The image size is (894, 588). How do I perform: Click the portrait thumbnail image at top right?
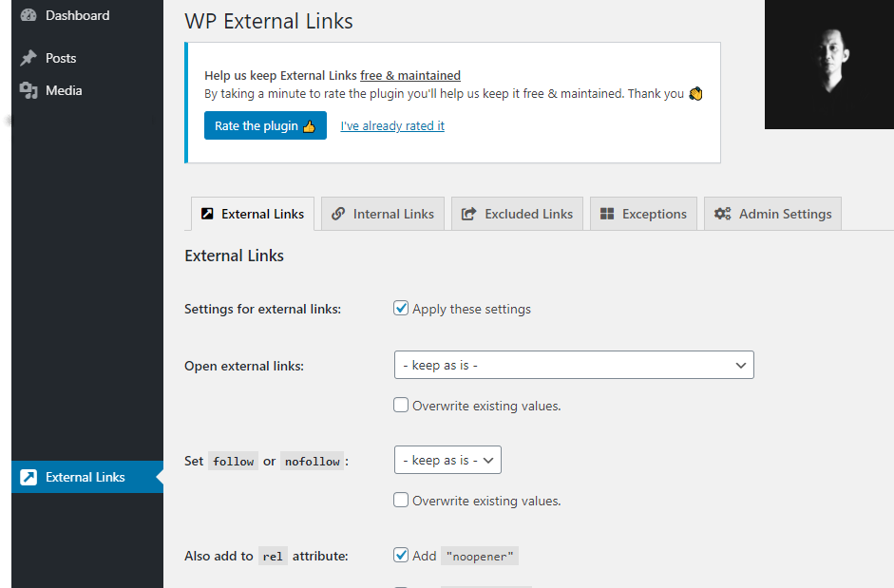coord(828,64)
